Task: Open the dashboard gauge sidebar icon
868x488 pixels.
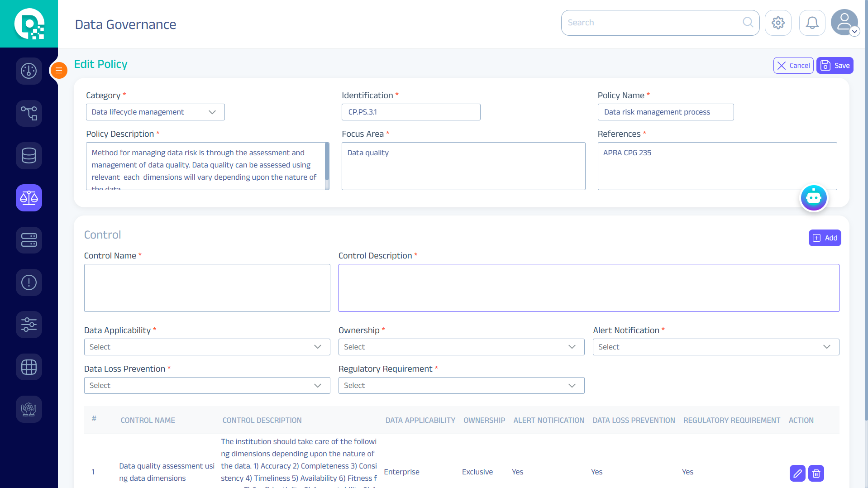Action: [29, 71]
